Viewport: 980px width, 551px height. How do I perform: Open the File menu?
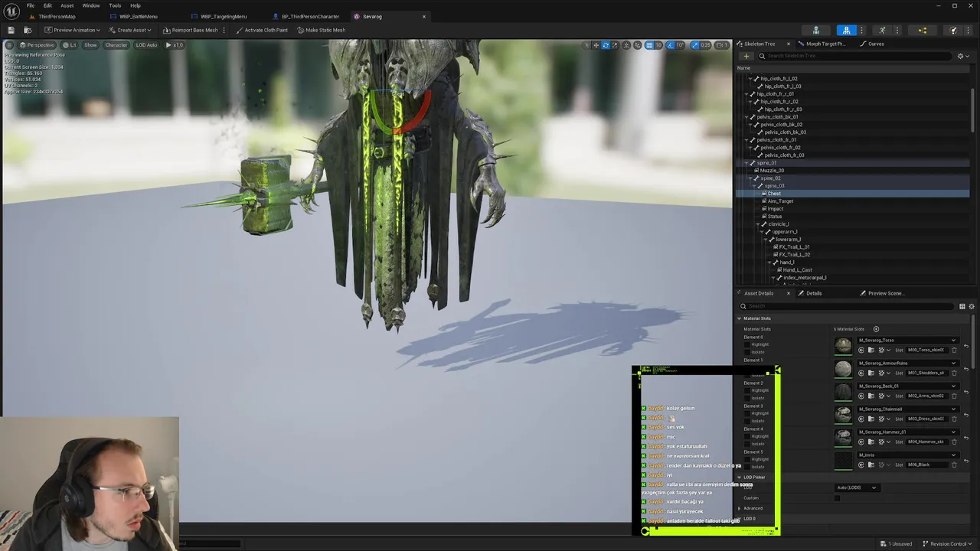(x=31, y=5)
